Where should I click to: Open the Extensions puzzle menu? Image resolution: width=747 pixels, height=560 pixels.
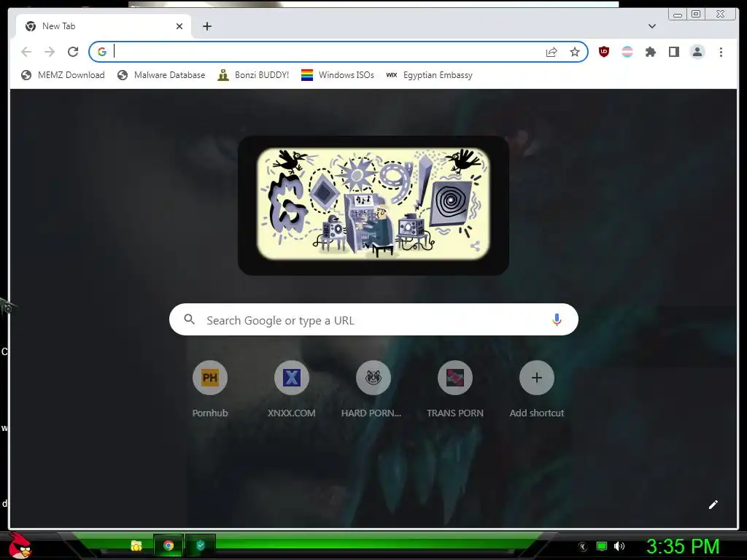click(x=650, y=52)
